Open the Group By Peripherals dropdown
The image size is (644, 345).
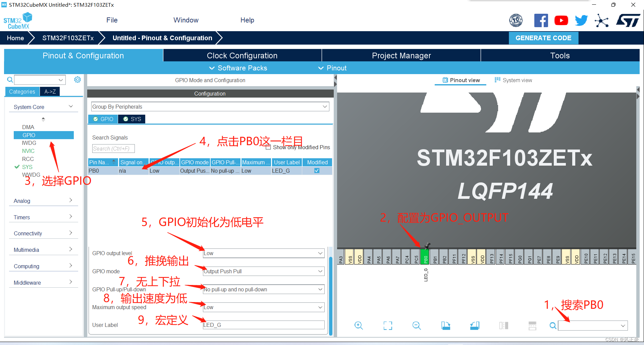coord(210,107)
